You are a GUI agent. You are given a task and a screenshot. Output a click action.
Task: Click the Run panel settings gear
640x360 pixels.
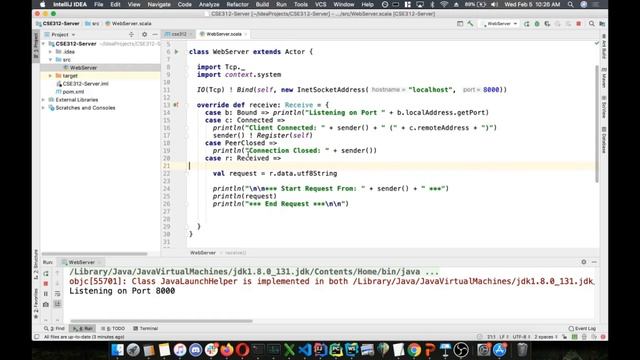click(x=584, y=262)
